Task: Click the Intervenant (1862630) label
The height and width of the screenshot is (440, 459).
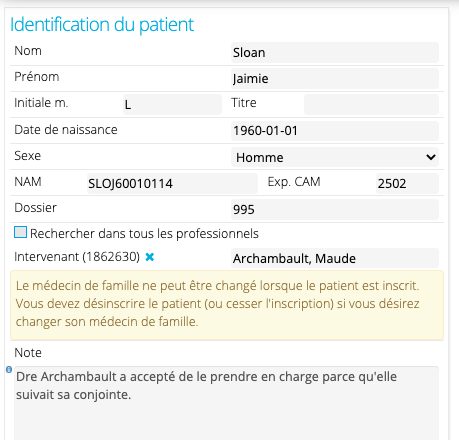Action: click(77, 257)
